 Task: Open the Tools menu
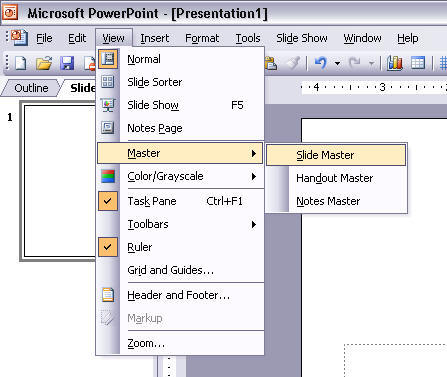pos(248,38)
